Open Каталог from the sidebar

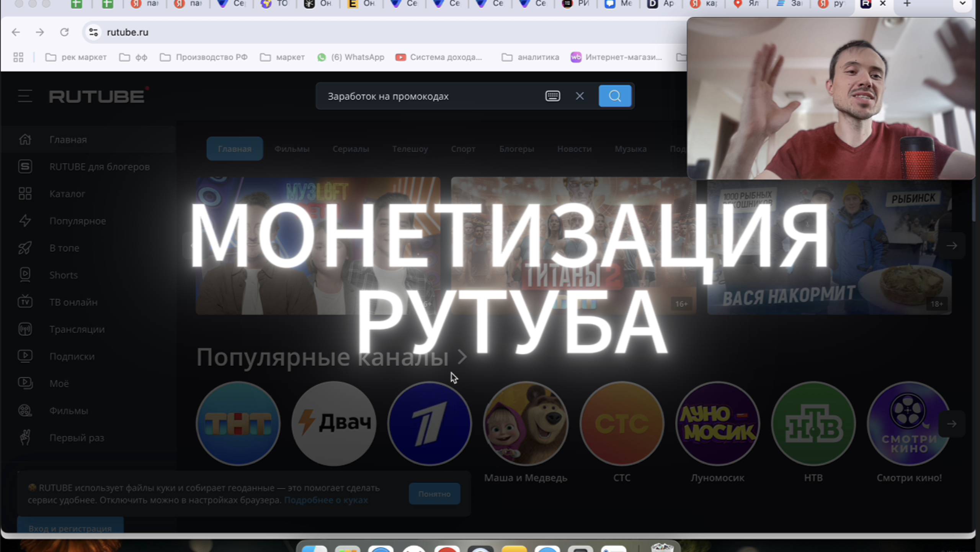click(67, 194)
